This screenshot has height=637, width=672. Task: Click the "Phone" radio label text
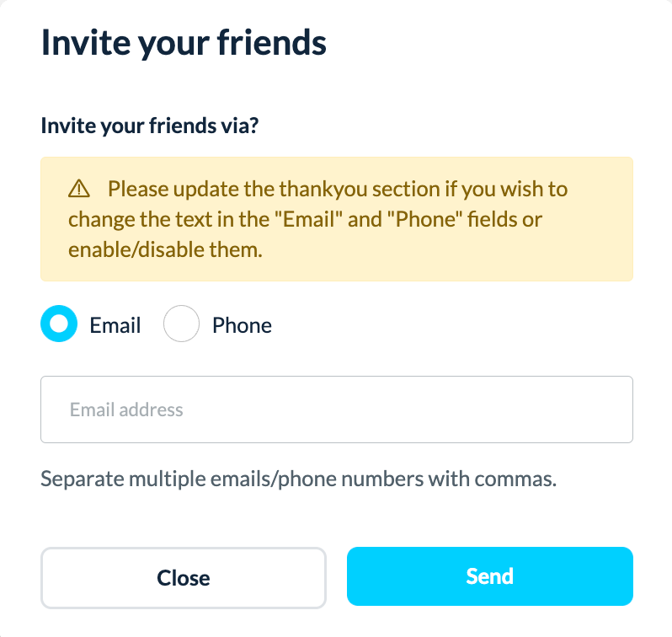tap(242, 325)
